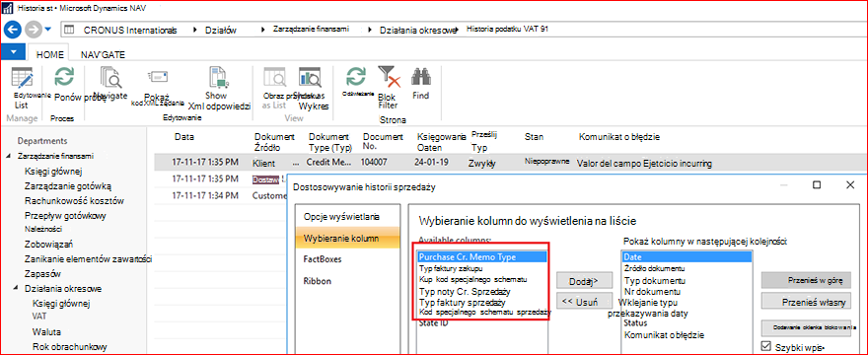The image size is (868, 355).
Task: Click the Show Xml odpowiedzi icon
Action: pos(219,78)
